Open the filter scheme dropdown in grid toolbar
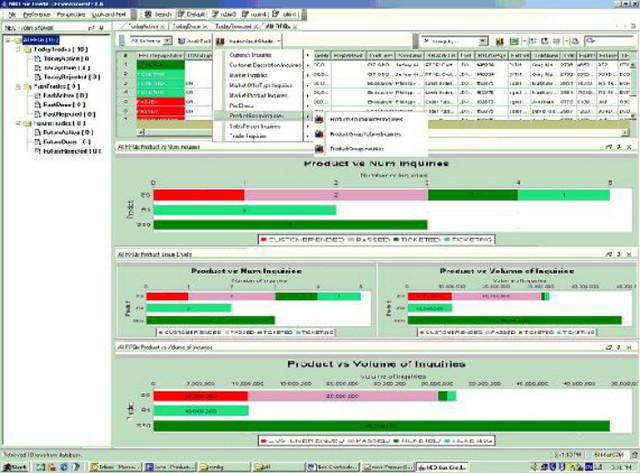Viewport: 640px width, 473px height. [x=167, y=41]
